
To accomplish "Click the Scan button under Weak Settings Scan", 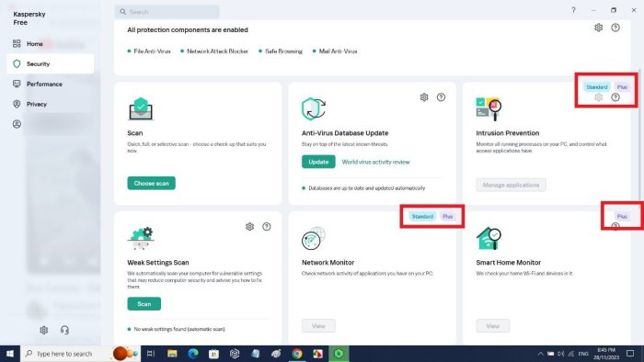I will point(144,304).
